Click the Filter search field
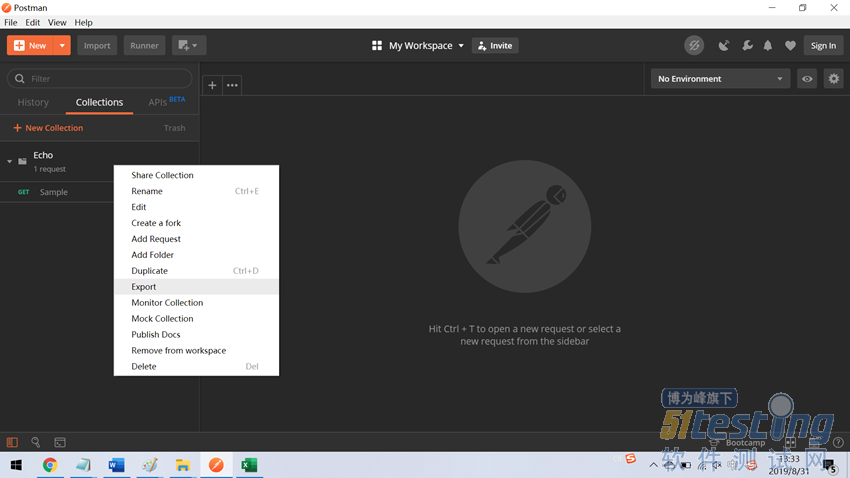850x478 pixels. 100,79
